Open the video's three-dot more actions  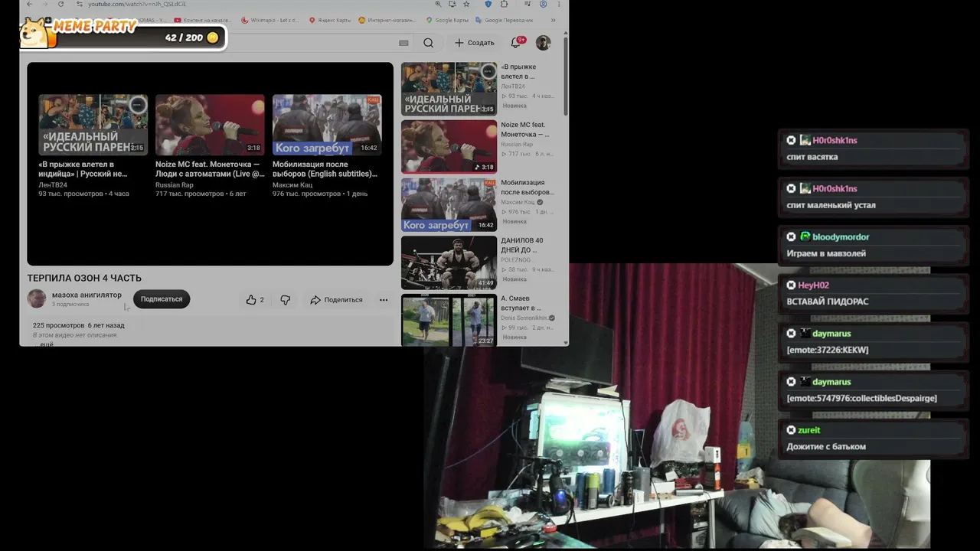384,300
